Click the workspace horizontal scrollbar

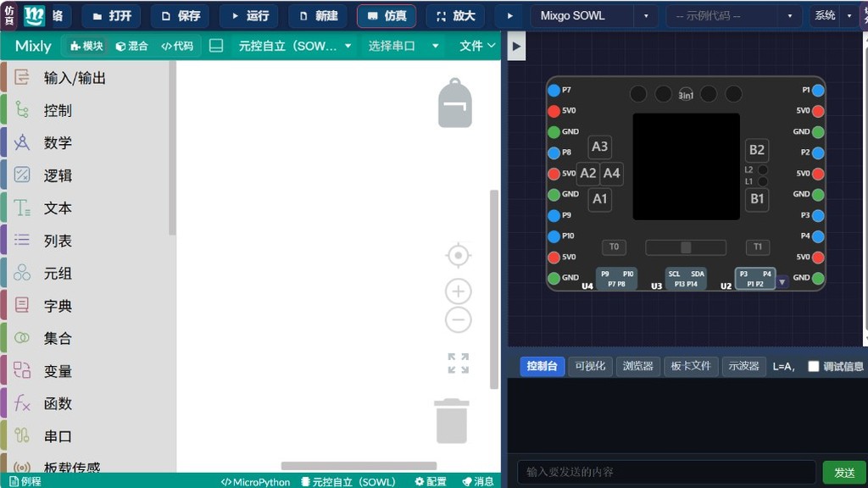359,466
